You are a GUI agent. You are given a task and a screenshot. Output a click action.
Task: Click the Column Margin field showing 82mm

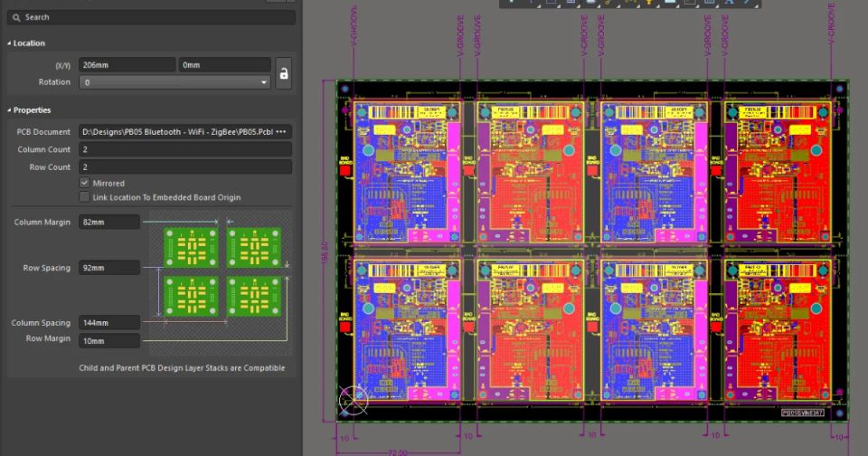[x=109, y=223]
